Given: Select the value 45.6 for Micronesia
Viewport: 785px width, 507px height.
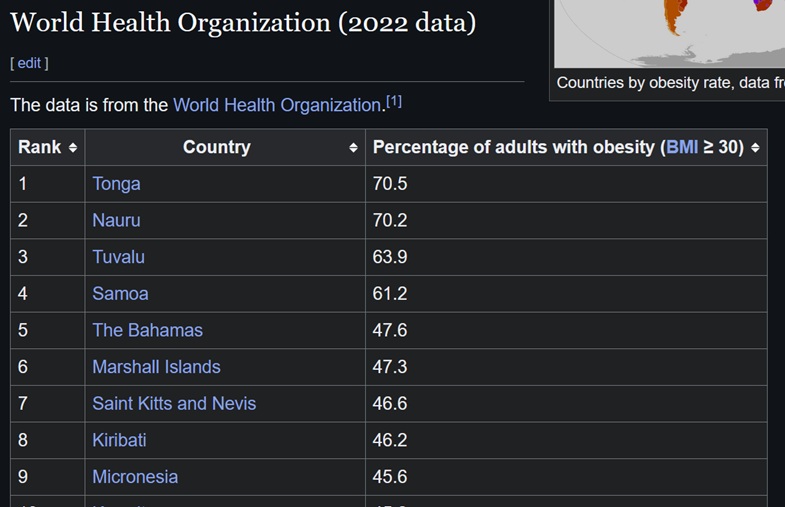Looking at the screenshot, I should pyautogui.click(x=390, y=476).
